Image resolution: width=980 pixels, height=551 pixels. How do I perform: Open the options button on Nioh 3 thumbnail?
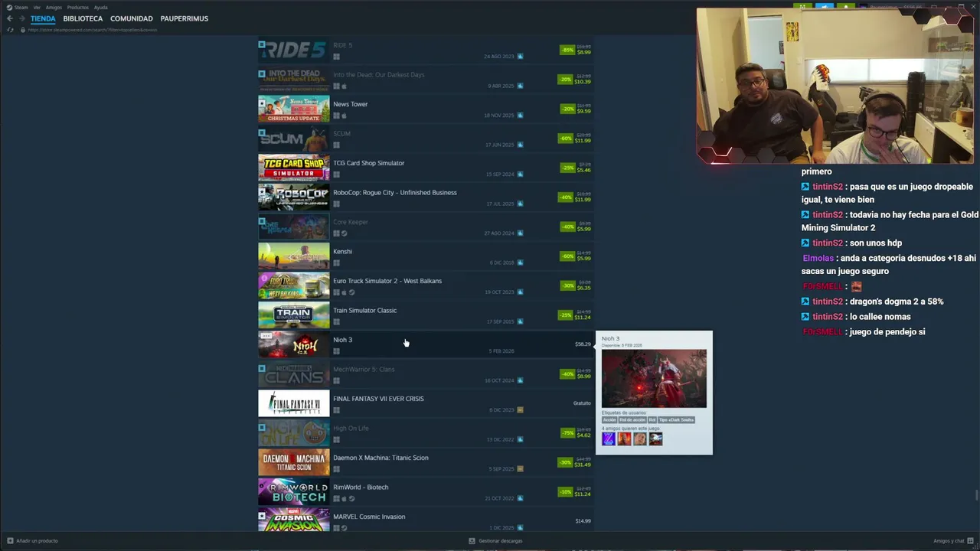tap(266, 336)
